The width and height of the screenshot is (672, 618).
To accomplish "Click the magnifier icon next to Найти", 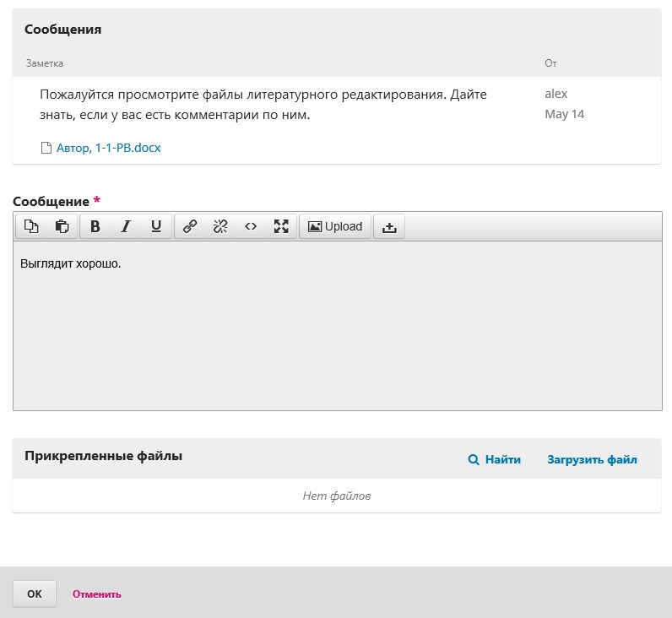I will [474, 460].
